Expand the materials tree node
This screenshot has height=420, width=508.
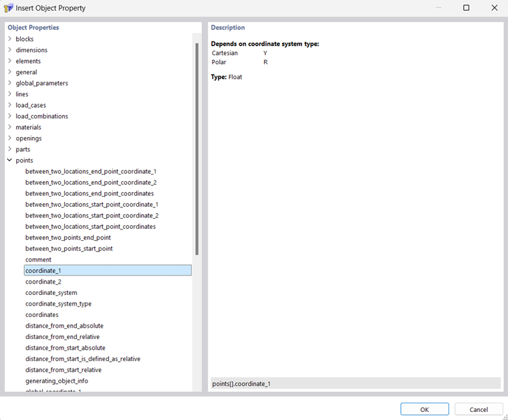pyautogui.click(x=10, y=126)
